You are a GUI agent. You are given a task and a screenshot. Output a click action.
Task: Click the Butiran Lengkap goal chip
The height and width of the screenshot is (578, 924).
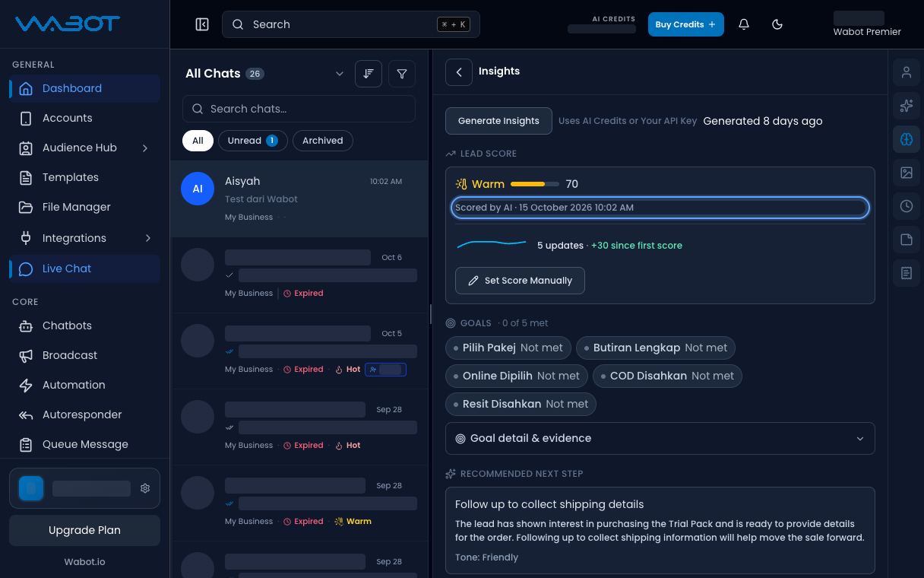click(x=656, y=348)
